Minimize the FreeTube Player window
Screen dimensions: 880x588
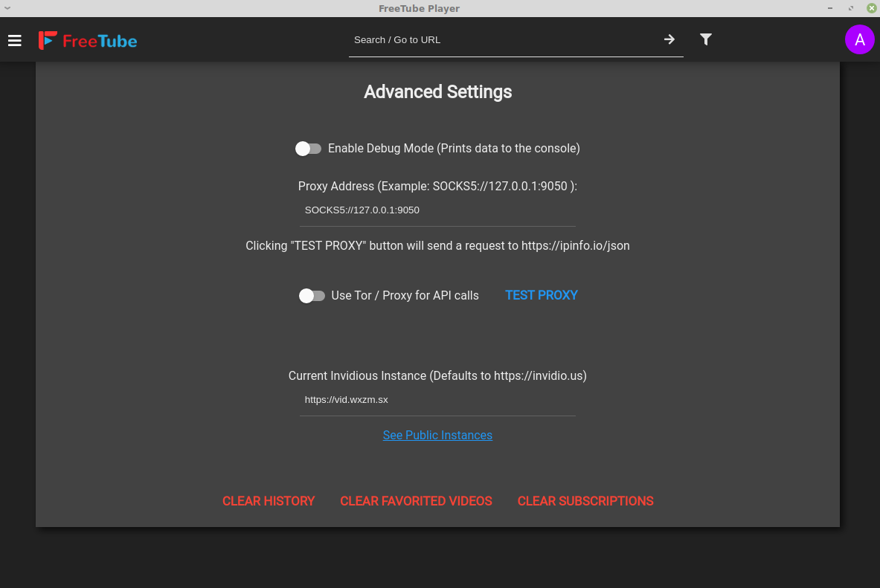coord(830,8)
